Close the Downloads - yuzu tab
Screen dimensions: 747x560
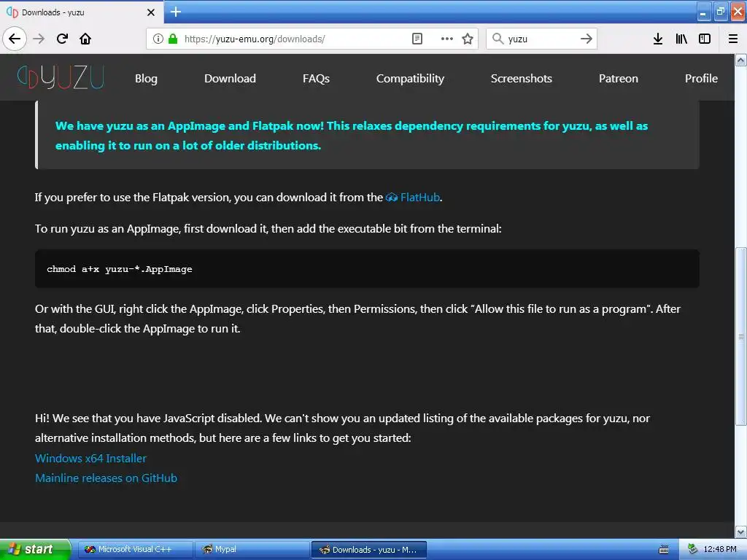tap(150, 12)
